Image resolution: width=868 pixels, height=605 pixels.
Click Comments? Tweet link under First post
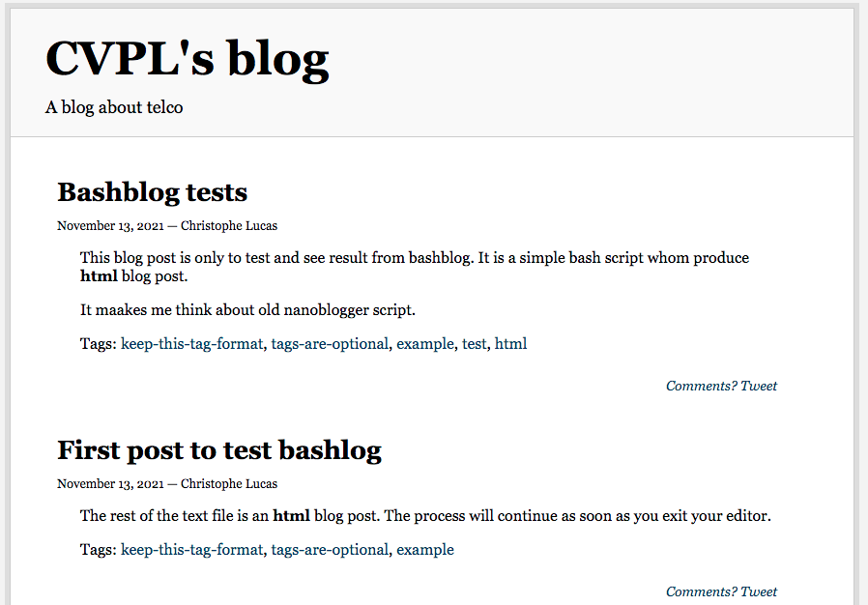(x=721, y=591)
